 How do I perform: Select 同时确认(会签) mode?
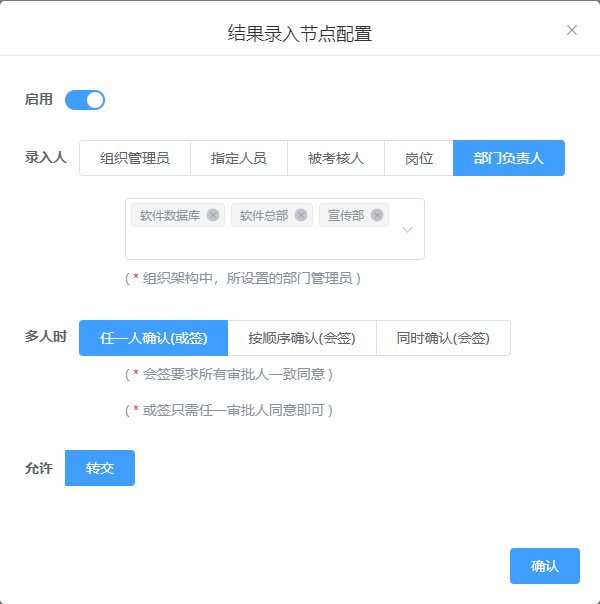443,338
